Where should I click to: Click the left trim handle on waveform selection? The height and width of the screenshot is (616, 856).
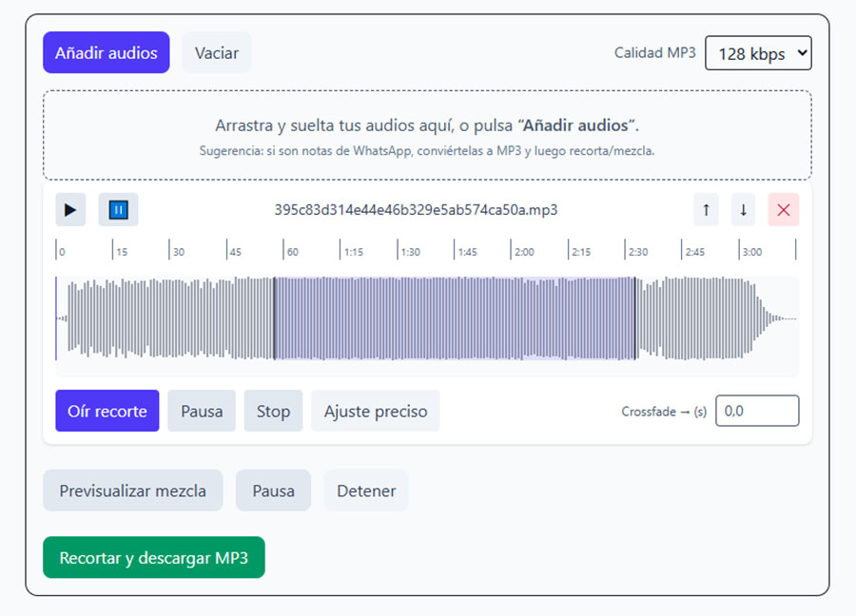275,318
